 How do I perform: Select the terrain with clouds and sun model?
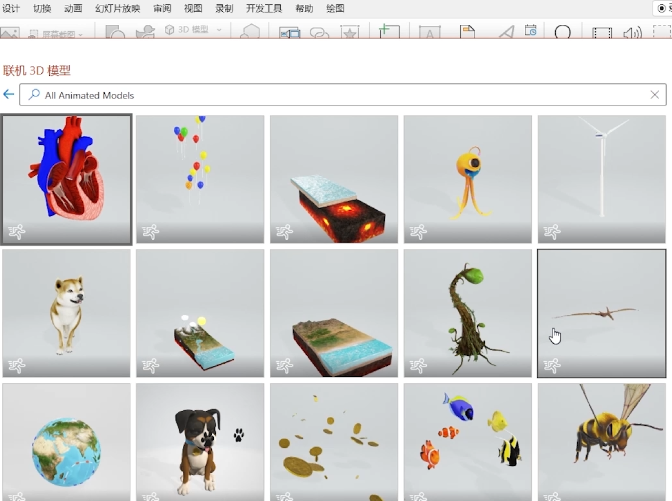200,313
